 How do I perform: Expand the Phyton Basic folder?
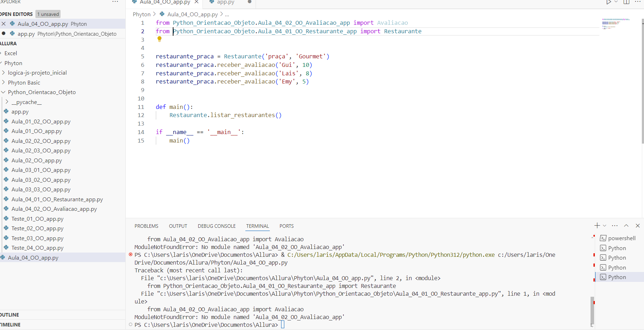click(x=24, y=83)
